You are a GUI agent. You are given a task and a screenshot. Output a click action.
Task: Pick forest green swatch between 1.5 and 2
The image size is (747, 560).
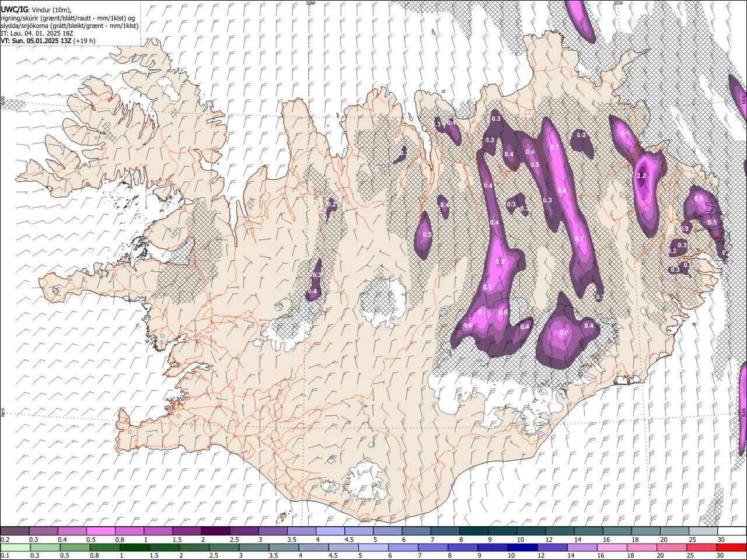tap(165, 548)
